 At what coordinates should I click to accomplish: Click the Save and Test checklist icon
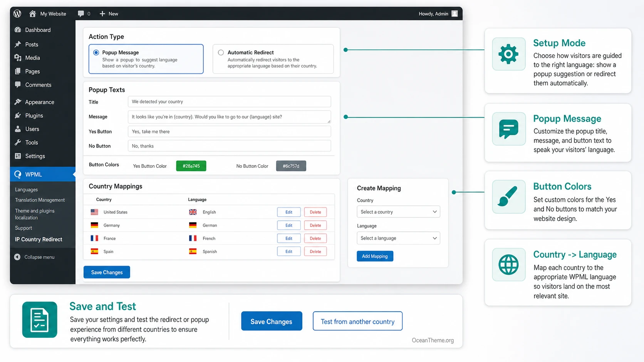pyautogui.click(x=40, y=320)
